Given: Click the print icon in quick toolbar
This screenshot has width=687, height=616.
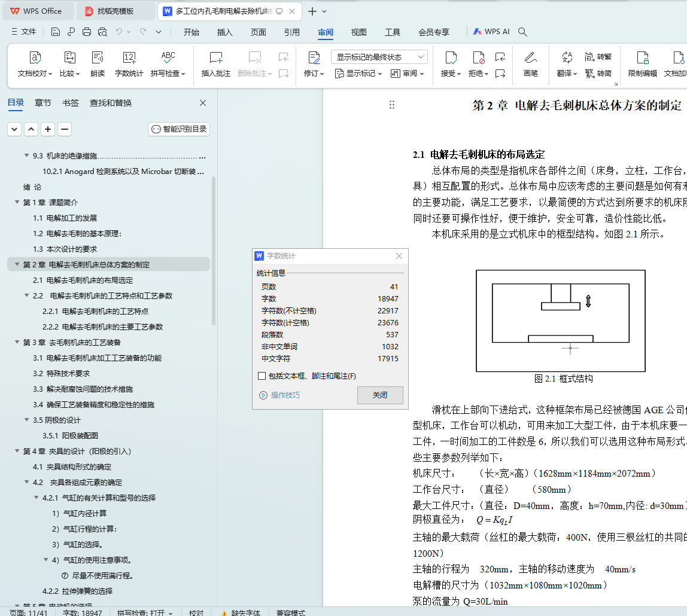Looking at the screenshot, I should 87,32.
